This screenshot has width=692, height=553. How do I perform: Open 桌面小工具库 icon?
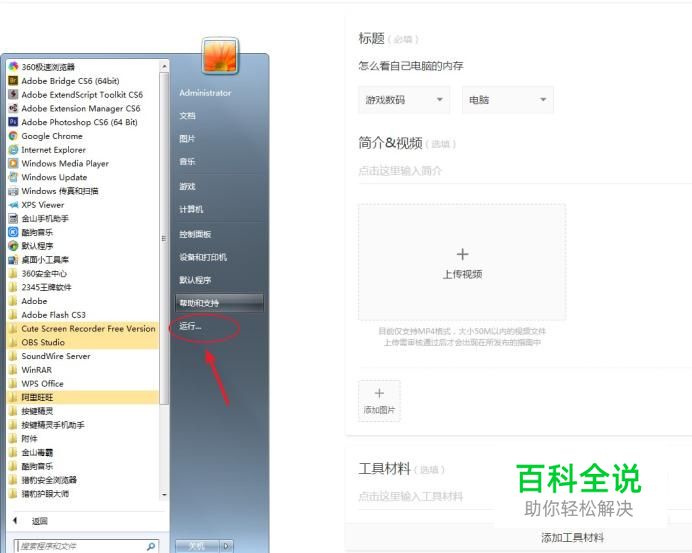[x=13, y=260]
